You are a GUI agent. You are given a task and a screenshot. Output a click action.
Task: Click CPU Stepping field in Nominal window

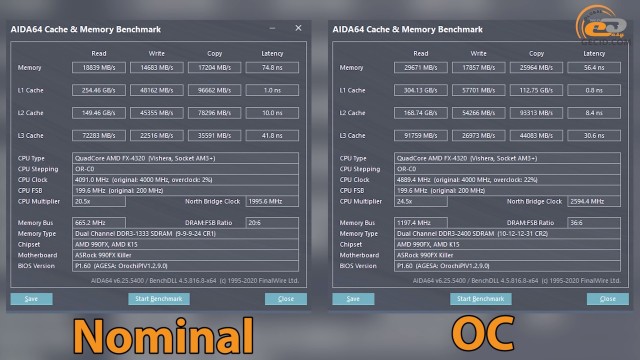click(x=185, y=169)
